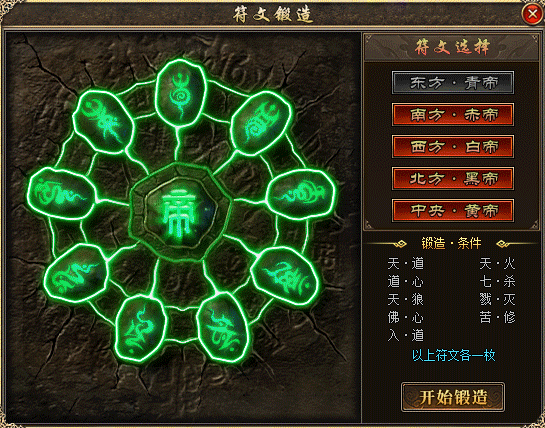Choose the 西方·白帝 rune option
545x428 pixels.
coord(453,146)
